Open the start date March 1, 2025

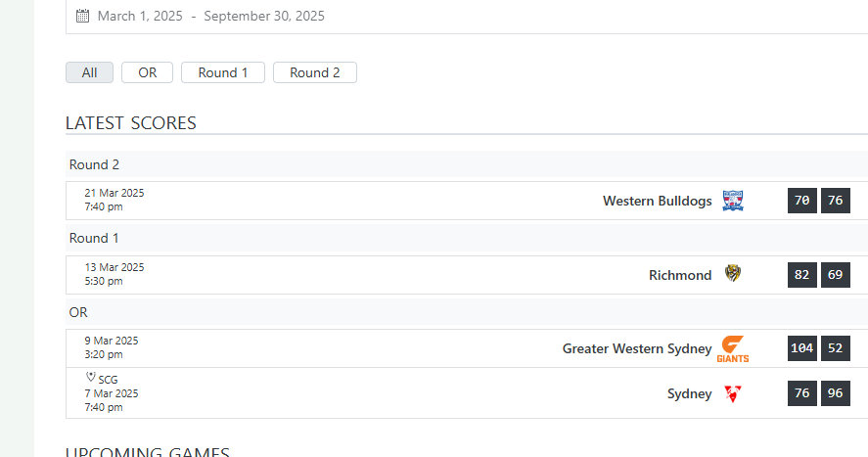(x=140, y=16)
